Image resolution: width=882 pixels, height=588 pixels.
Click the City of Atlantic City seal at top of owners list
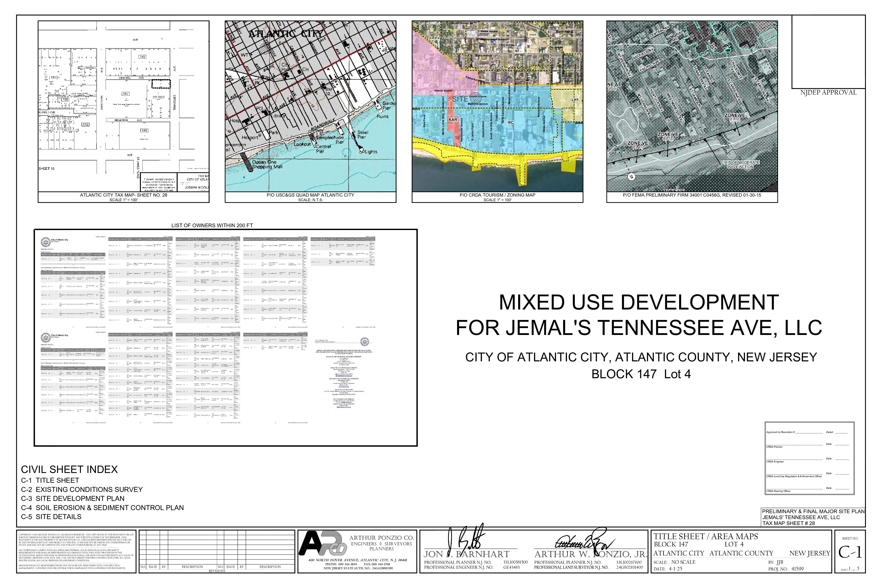(45, 242)
